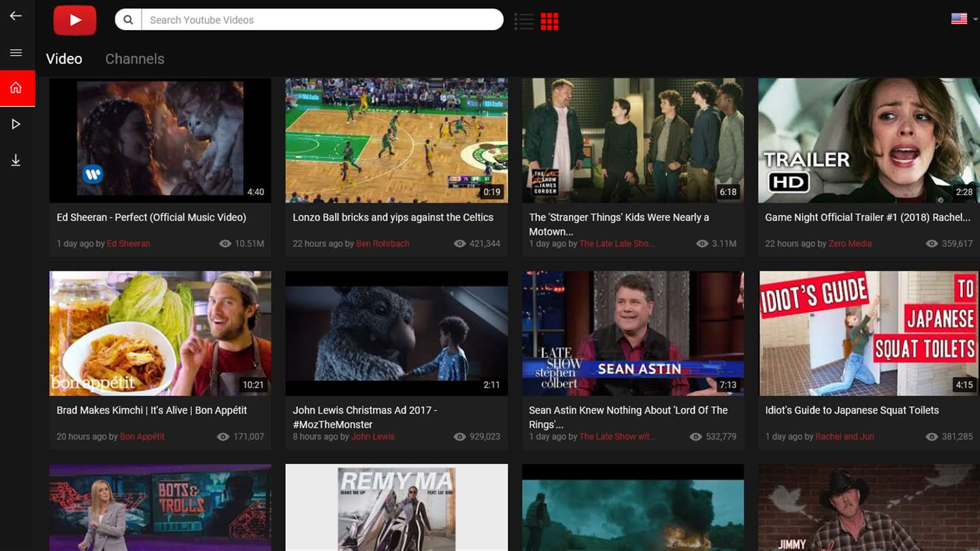Click the eye icon beside 359,617 views
Image resolution: width=980 pixels, height=551 pixels.
point(932,244)
